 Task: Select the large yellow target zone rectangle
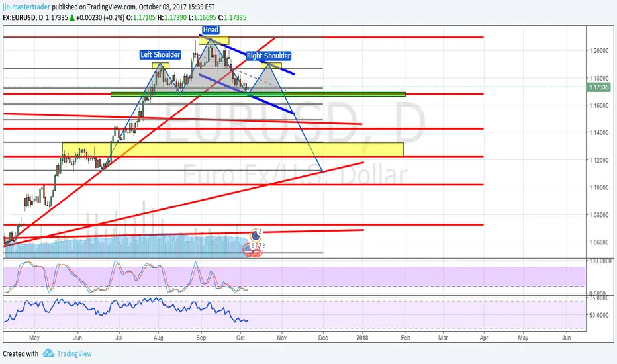point(233,149)
